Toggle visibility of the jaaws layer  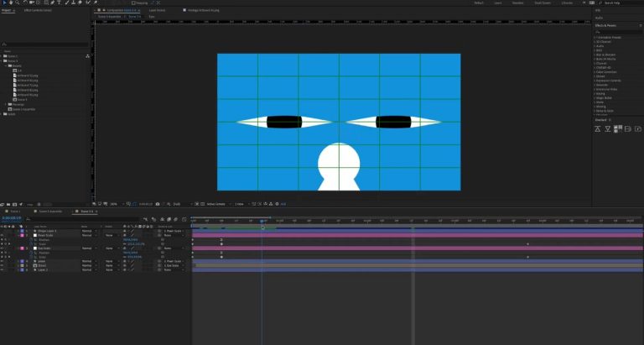(2, 261)
